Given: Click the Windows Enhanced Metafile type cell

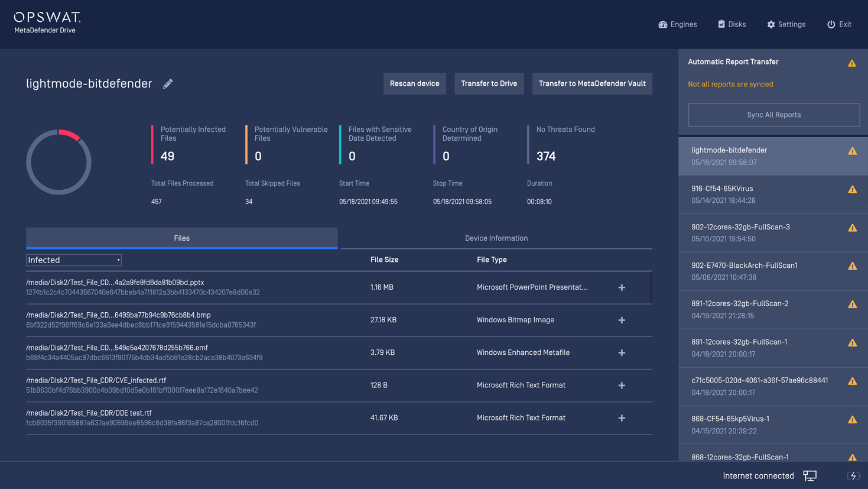Looking at the screenshot, I should [523, 352].
